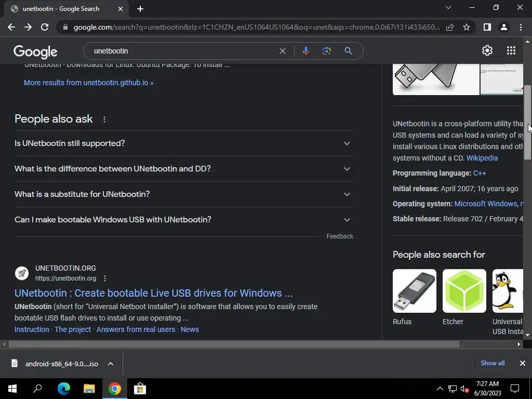Screen dimensions: 532x399
Task: Open Windows Start menu
Action: [12, 389]
